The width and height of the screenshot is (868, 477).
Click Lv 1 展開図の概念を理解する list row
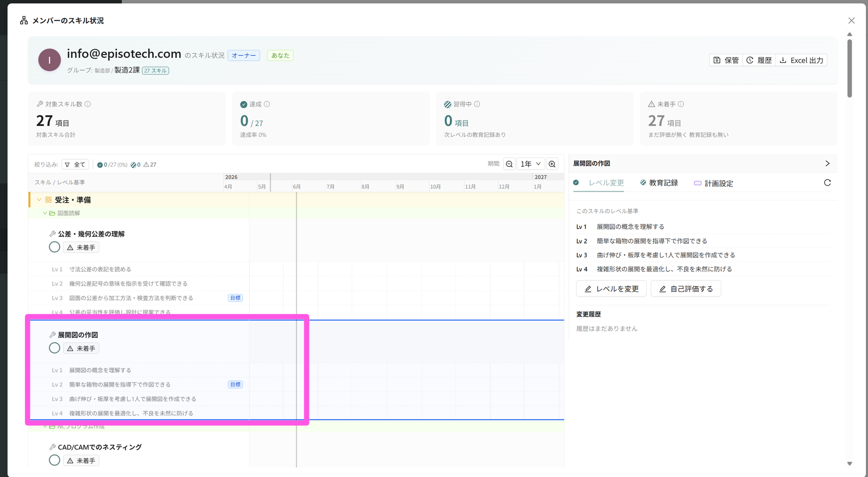pos(139,370)
